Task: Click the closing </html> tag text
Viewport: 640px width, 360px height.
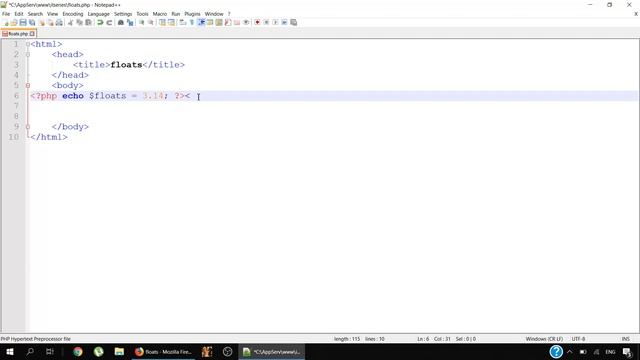Action: click(49, 137)
